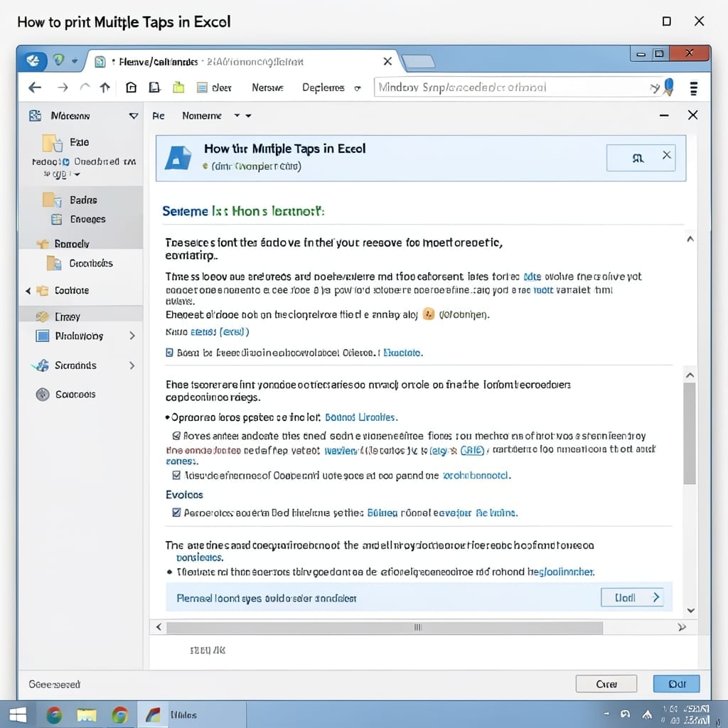
Task: Open the Windows Start button
Action: point(18,715)
